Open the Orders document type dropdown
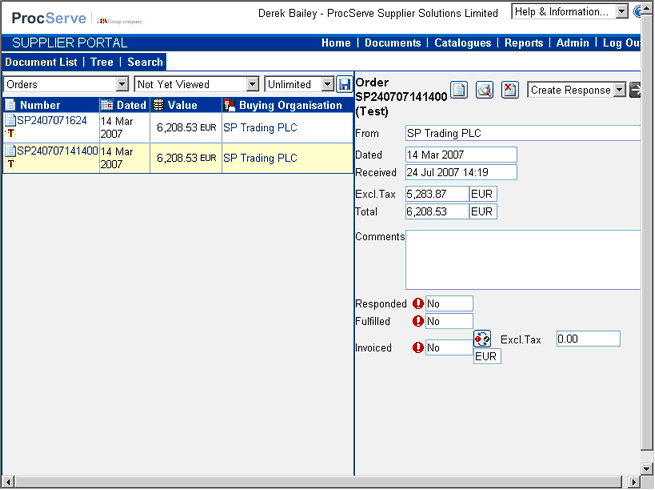The width and height of the screenshot is (655, 490). tap(122, 85)
